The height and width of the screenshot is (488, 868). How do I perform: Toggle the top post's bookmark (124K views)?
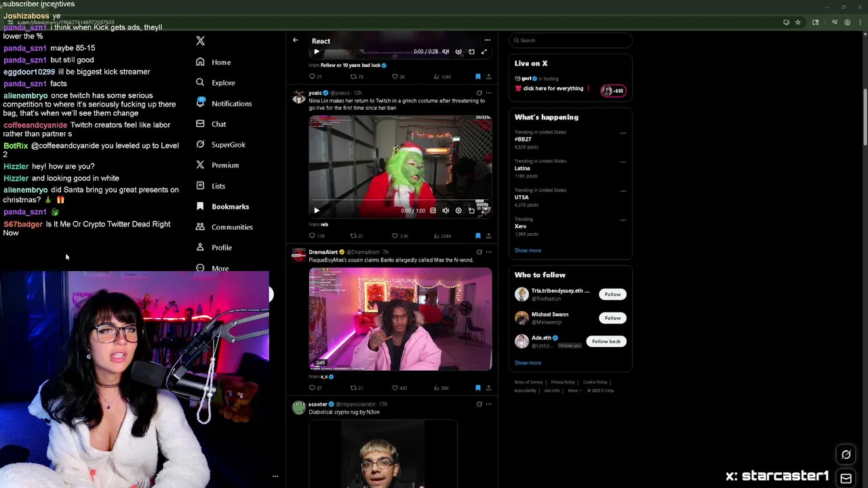(477, 77)
